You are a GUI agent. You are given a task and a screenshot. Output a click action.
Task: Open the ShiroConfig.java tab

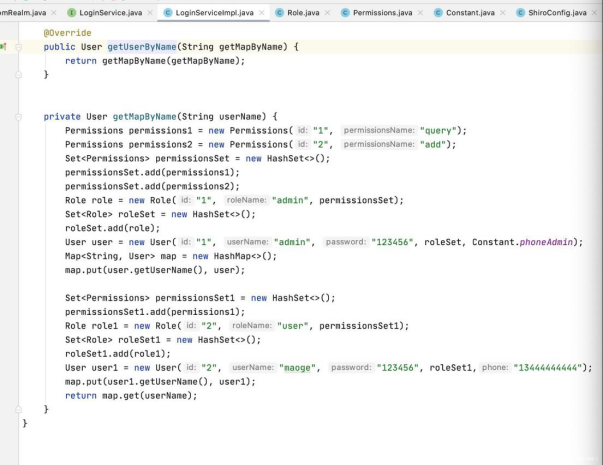point(557,13)
